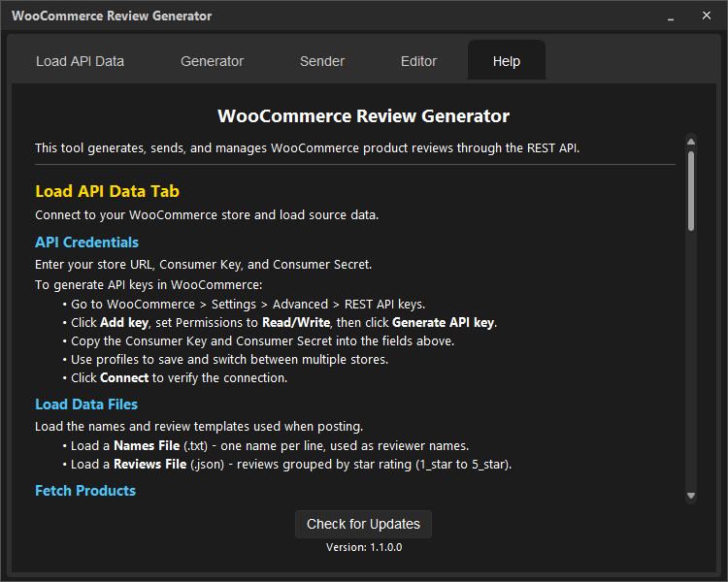This screenshot has height=582, width=728.
Task: Open the Generator tab
Action: (x=212, y=61)
